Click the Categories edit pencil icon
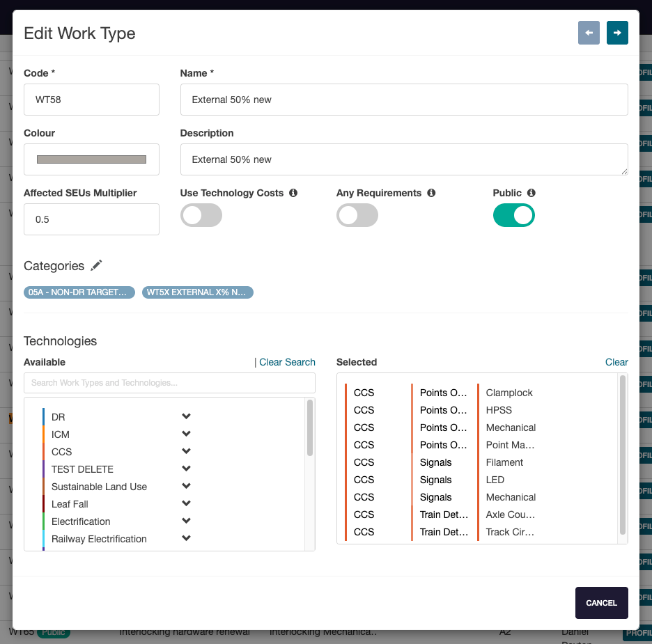Viewport: 652px width, 644px height. pos(97,265)
